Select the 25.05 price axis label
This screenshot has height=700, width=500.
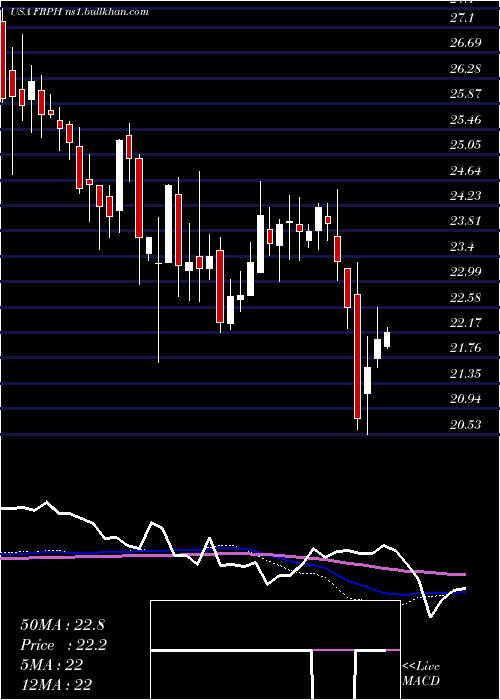pyautogui.click(x=466, y=145)
